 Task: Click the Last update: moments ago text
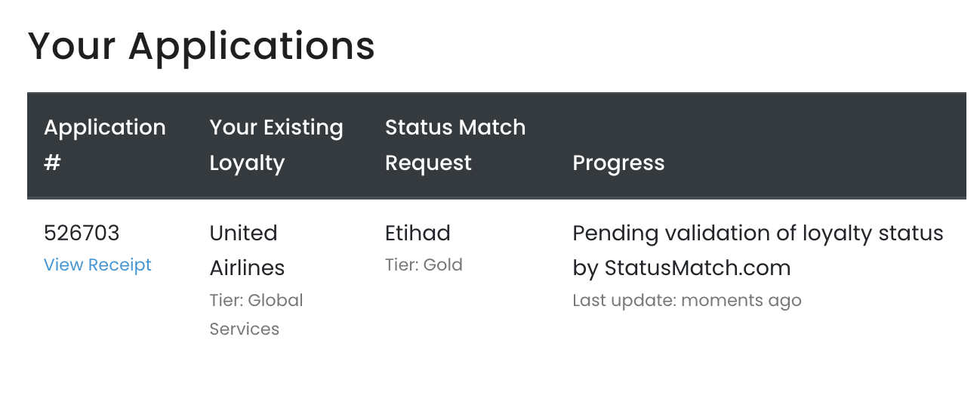[x=687, y=301]
